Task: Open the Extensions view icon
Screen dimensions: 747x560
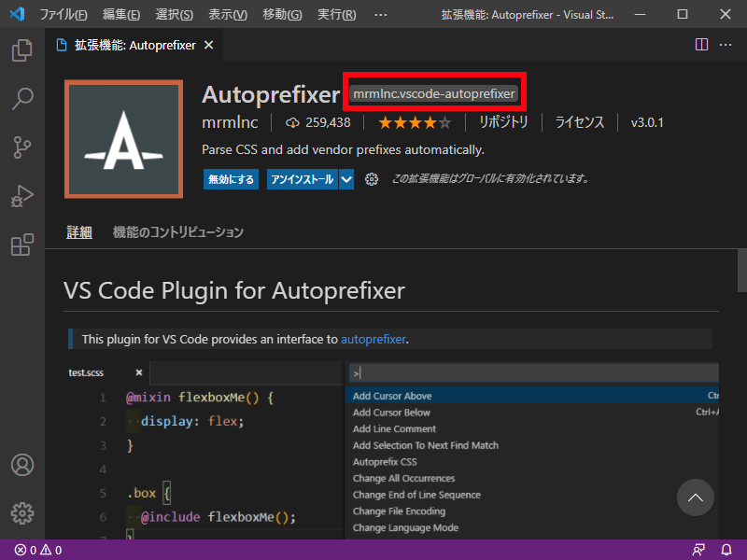Action: point(21,245)
